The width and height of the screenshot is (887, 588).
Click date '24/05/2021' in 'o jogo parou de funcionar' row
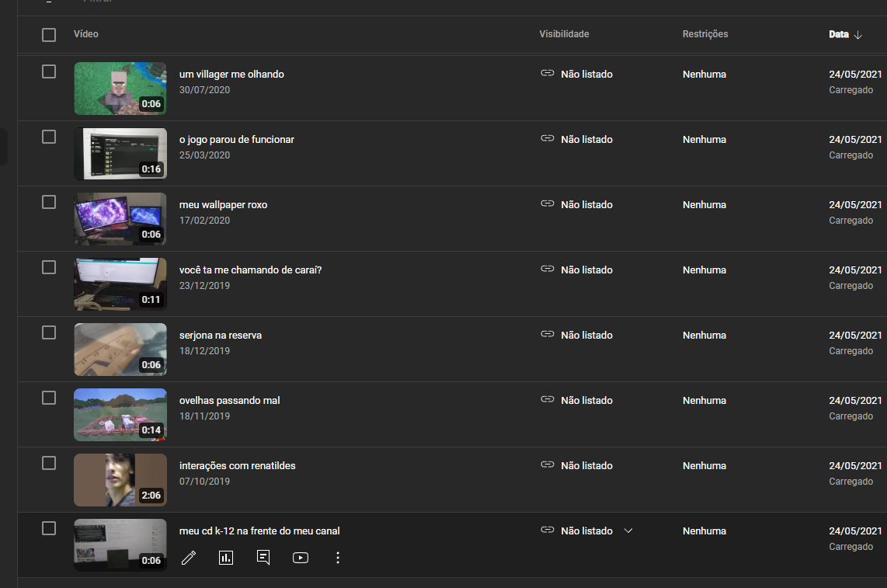pos(855,139)
